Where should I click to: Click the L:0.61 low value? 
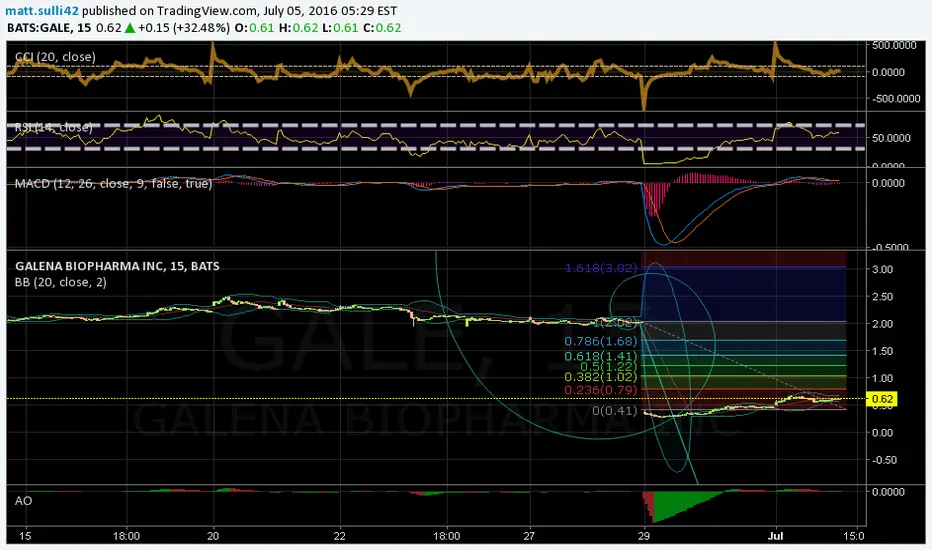click(x=341, y=28)
